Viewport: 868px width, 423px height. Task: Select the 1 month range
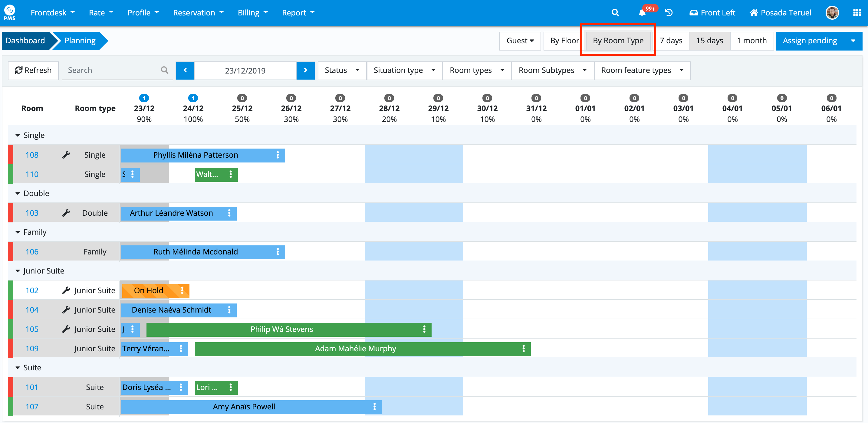point(751,41)
